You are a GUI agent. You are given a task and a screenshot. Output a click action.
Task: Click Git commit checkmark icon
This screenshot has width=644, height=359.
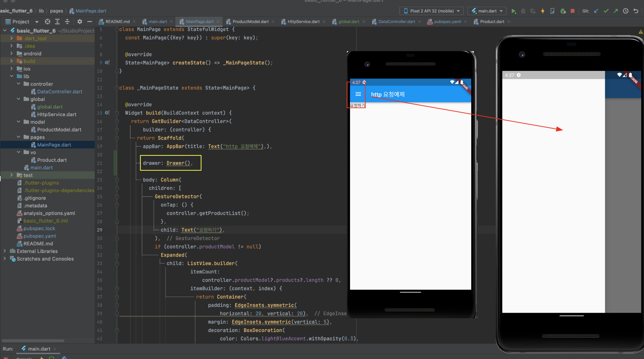606,11
